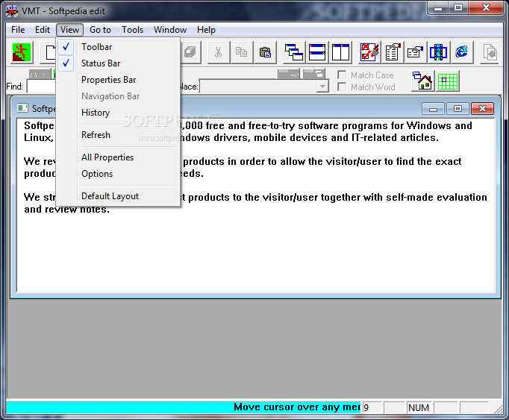This screenshot has width=509, height=420.
Task: Click the NUM status bar indicator
Action: click(419, 407)
